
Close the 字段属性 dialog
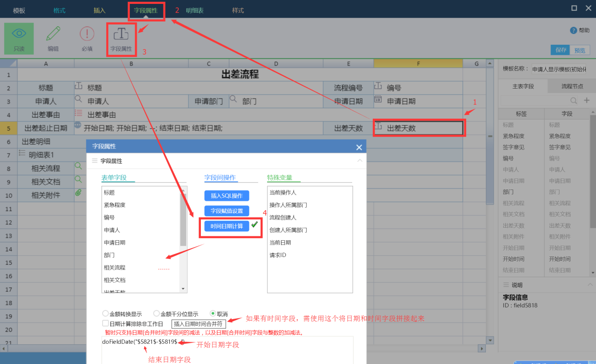[x=359, y=147]
